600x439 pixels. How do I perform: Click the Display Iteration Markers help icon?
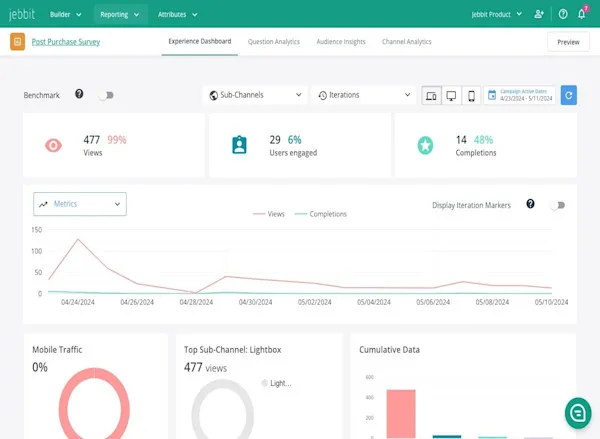530,204
